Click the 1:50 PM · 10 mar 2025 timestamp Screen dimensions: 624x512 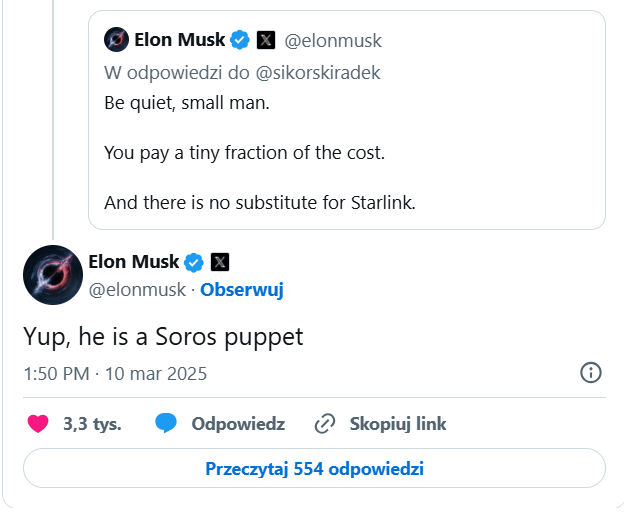[115, 374]
